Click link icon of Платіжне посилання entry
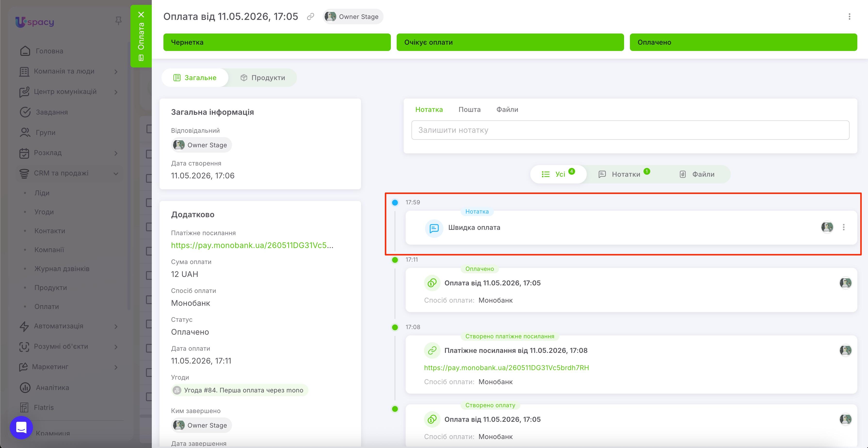The height and width of the screenshot is (448, 868). click(x=432, y=350)
